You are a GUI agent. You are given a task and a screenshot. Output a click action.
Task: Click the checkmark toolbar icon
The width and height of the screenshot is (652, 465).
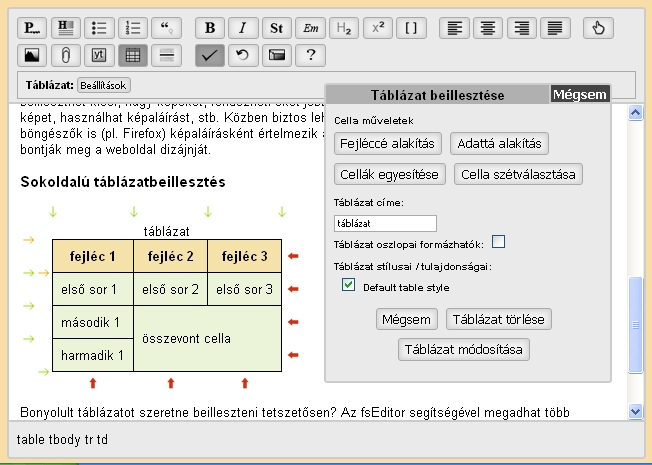point(210,55)
